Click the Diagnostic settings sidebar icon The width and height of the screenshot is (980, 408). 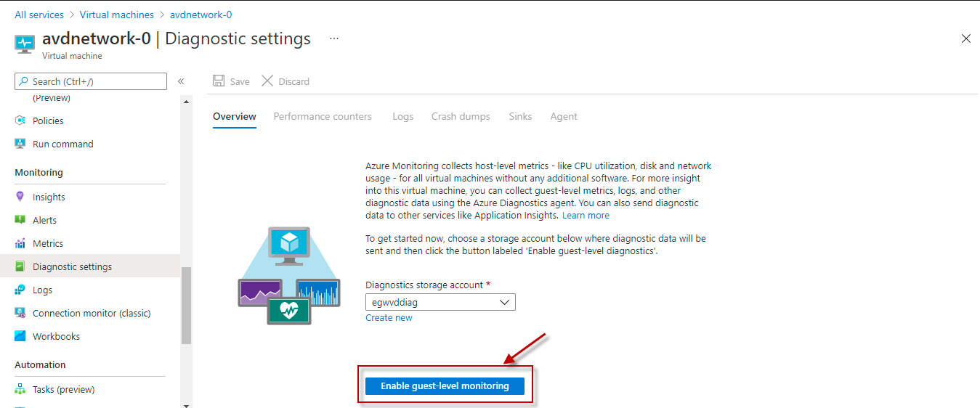pyautogui.click(x=20, y=266)
